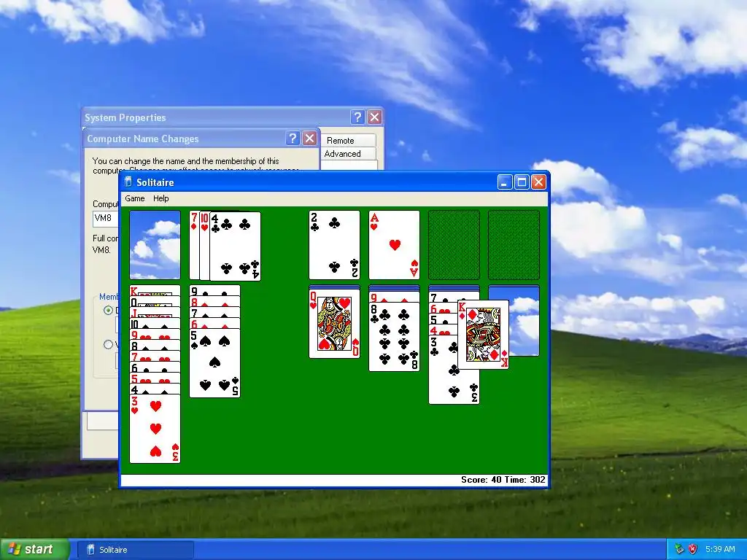
Task: Select the red Jack in the long stack
Action: point(155,312)
